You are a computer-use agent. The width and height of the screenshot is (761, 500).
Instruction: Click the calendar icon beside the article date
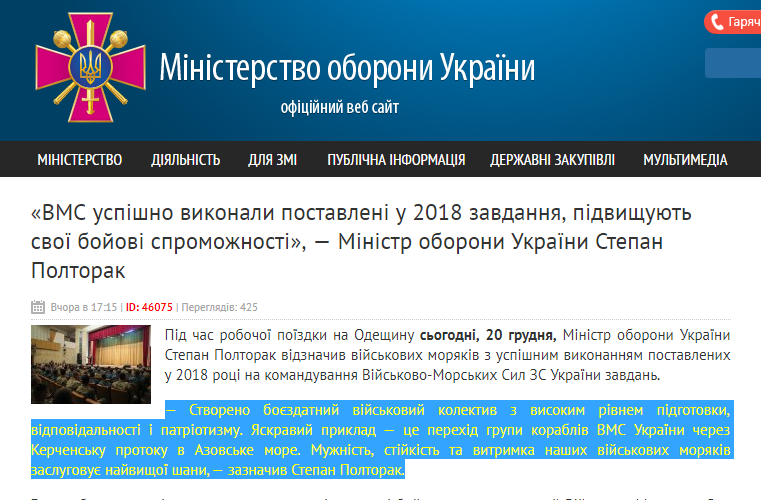(x=38, y=307)
